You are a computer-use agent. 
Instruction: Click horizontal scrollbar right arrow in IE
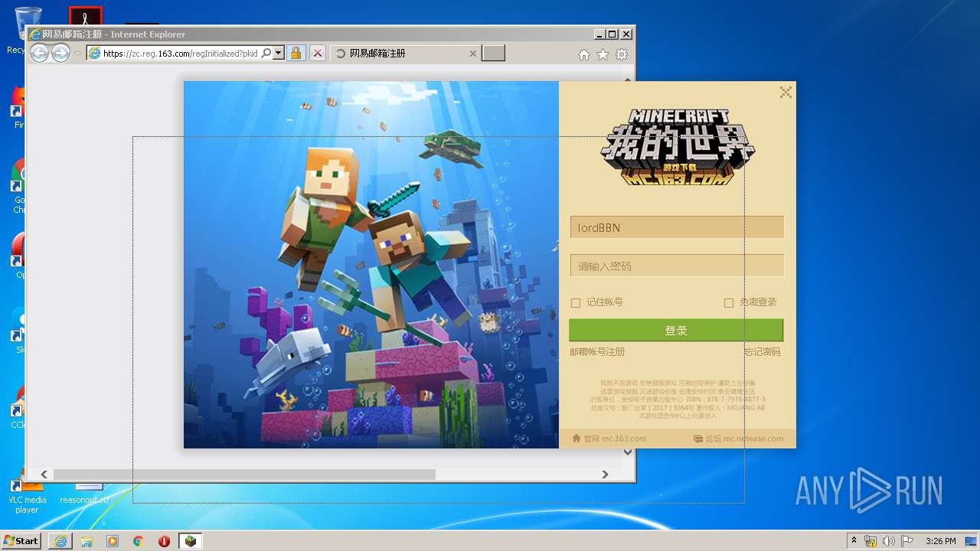pyautogui.click(x=605, y=474)
